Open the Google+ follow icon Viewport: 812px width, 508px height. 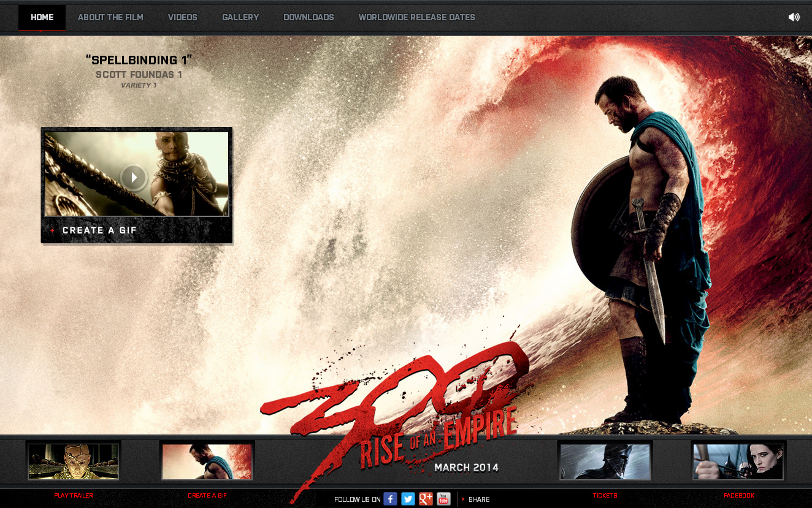coord(426,499)
